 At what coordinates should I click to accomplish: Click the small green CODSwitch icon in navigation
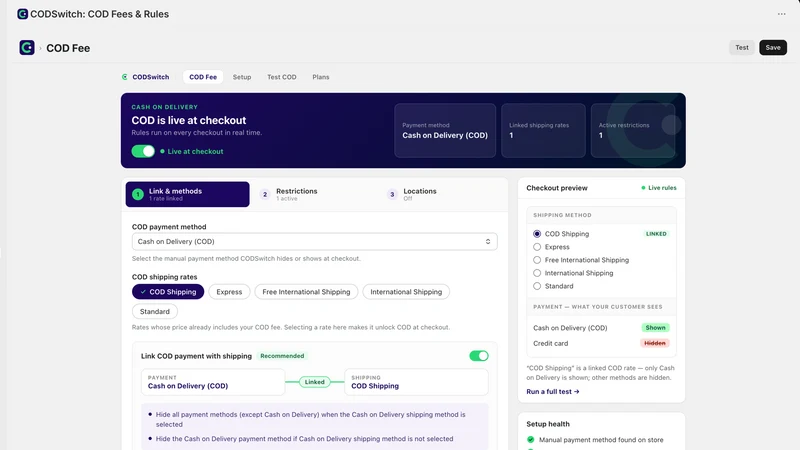124,77
